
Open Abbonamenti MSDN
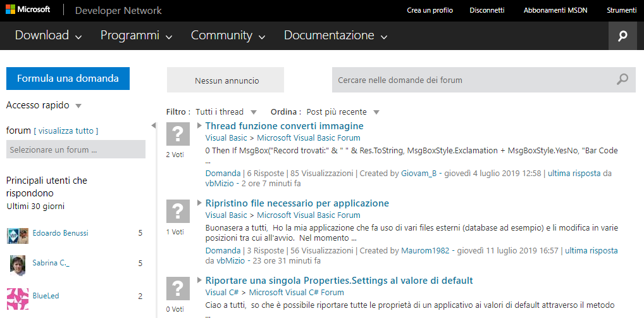point(555,10)
